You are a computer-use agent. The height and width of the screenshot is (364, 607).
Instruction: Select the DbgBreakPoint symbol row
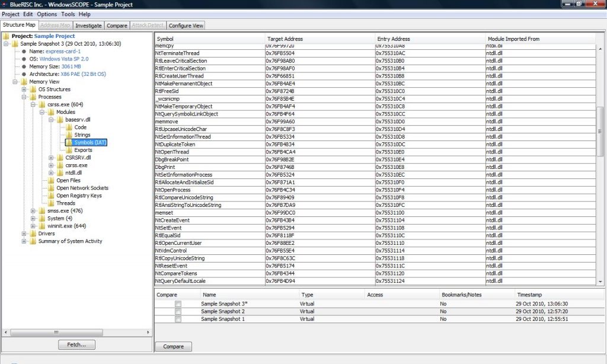(x=375, y=159)
